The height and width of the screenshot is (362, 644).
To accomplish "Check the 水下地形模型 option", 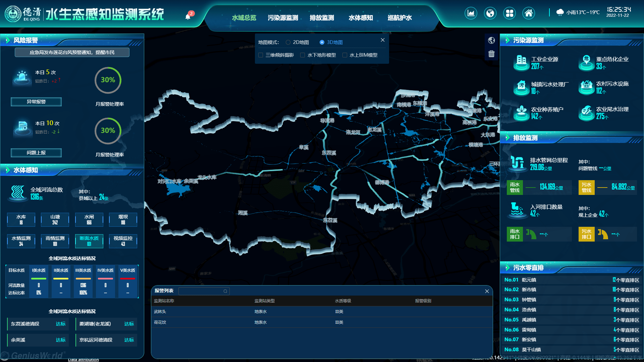I will (303, 55).
